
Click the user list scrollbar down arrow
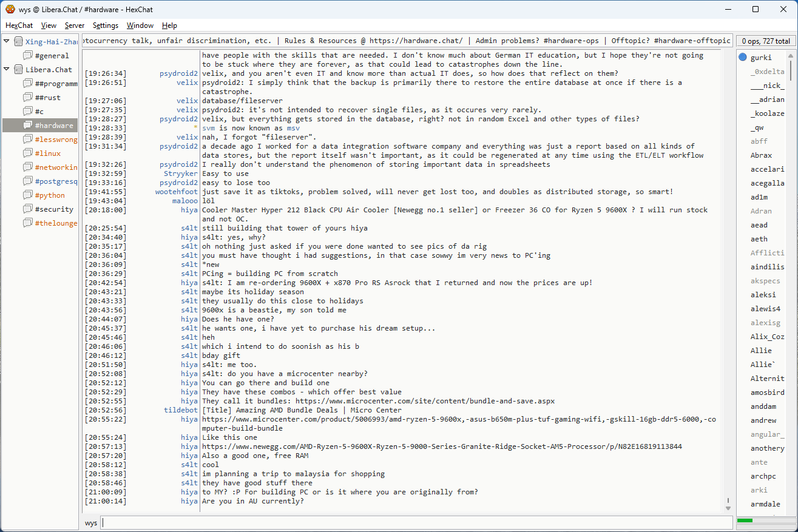790,508
